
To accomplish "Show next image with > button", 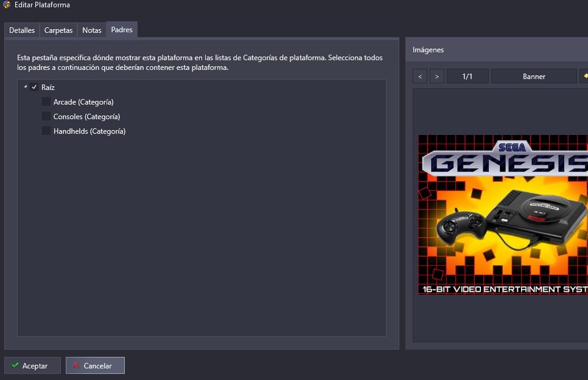I will pyautogui.click(x=437, y=76).
